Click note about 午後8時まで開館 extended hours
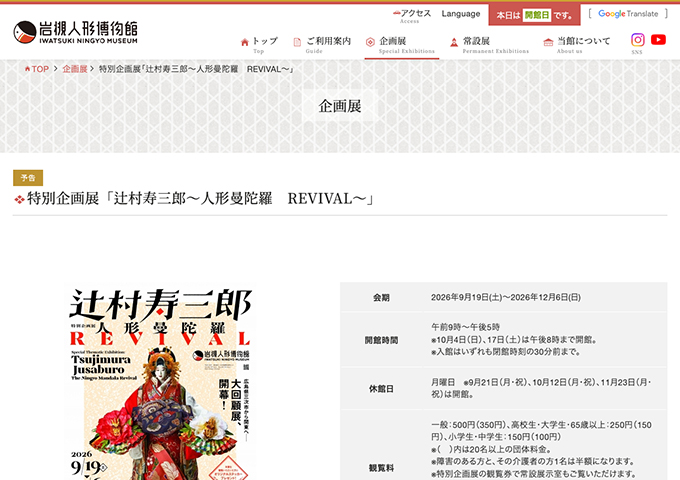The width and height of the screenshot is (680, 480). pos(514,340)
